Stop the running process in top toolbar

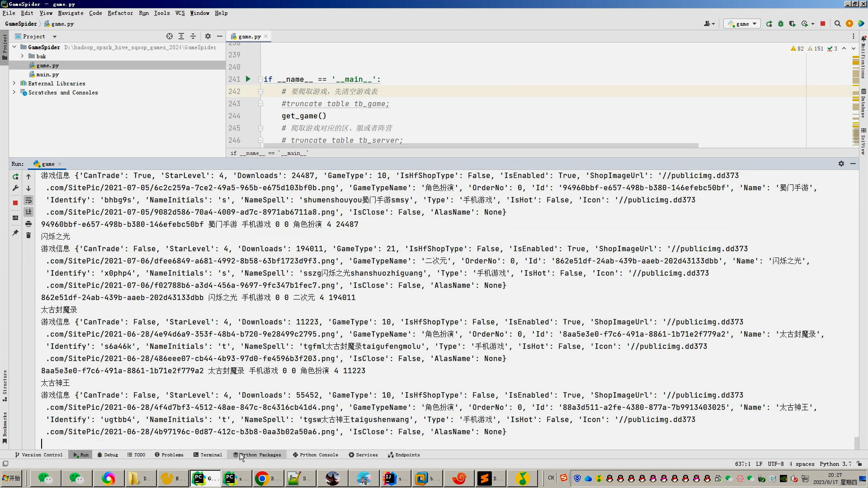click(x=823, y=24)
